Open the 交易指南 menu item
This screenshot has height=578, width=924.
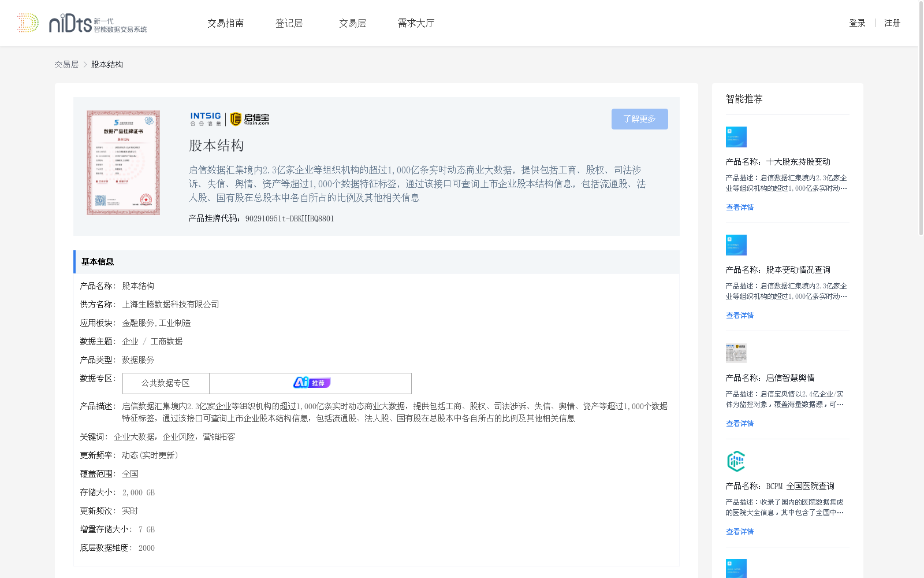pos(226,23)
